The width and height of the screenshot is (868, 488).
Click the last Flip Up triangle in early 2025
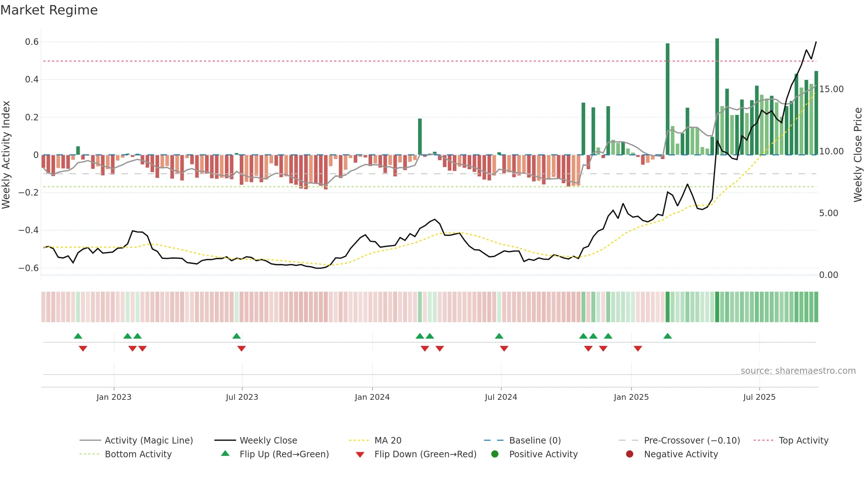[668, 336]
